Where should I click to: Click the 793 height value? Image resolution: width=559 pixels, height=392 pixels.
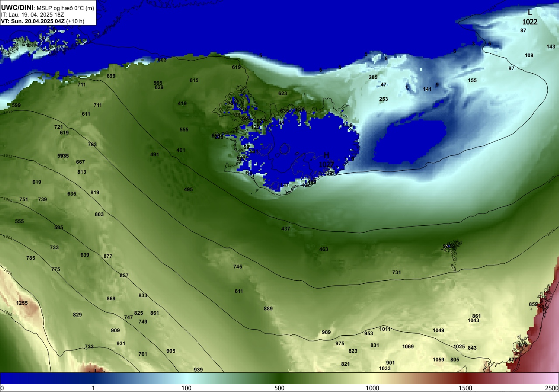coord(92,144)
